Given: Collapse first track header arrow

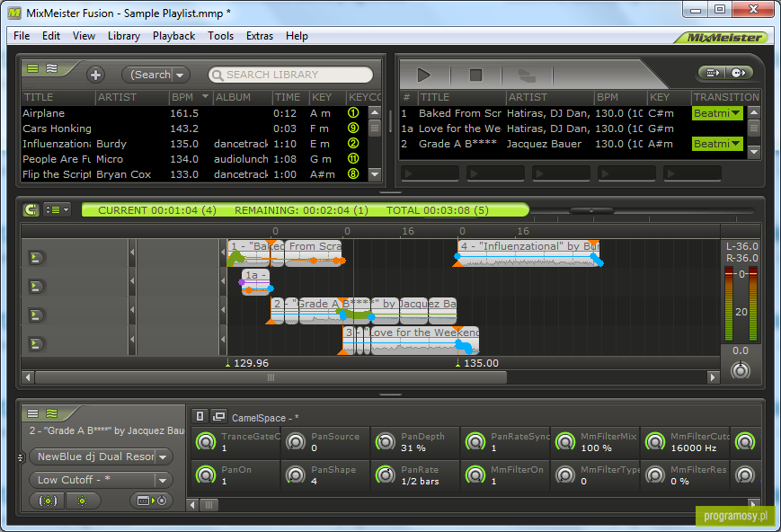Looking at the screenshot, I should point(132,253).
